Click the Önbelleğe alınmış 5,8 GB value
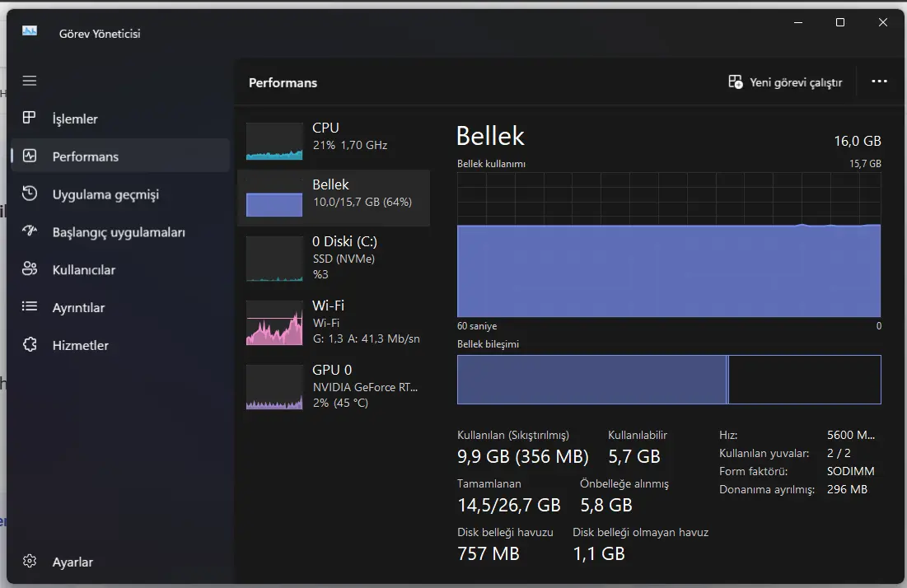The height and width of the screenshot is (588, 907). tap(606, 506)
